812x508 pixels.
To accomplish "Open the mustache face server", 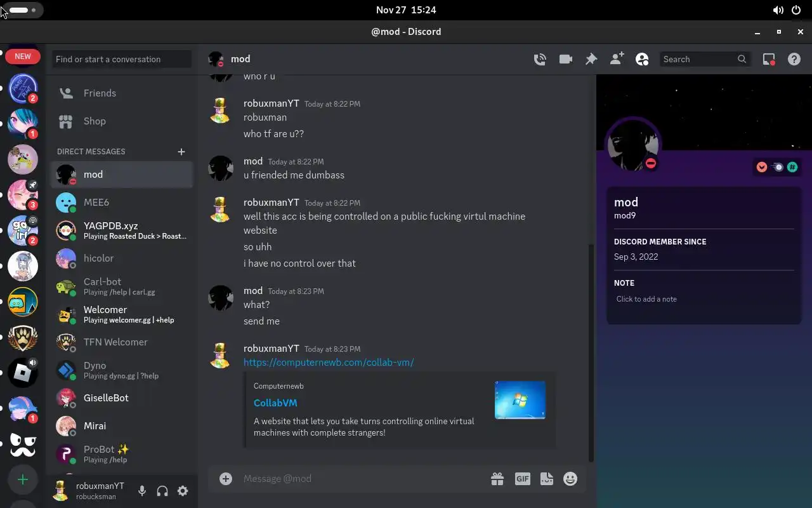I will click(x=23, y=444).
